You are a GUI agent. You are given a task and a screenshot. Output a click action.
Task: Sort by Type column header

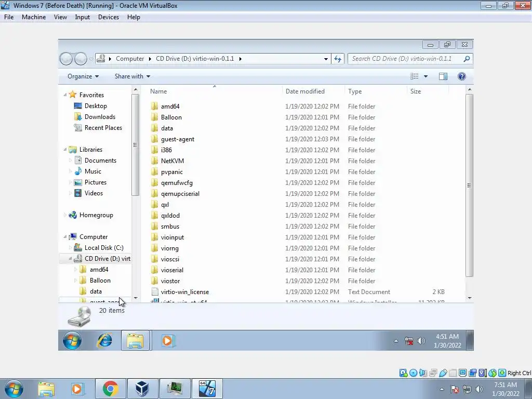tap(376, 91)
